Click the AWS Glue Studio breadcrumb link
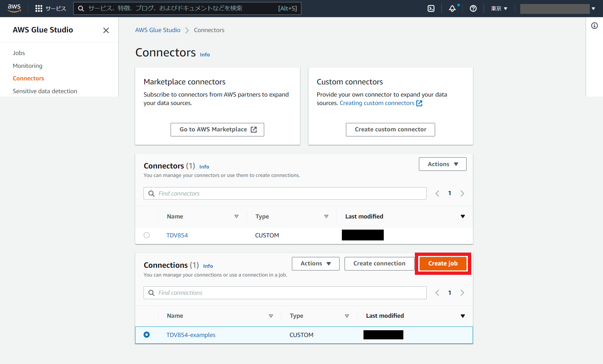The image size is (603, 364). point(158,30)
